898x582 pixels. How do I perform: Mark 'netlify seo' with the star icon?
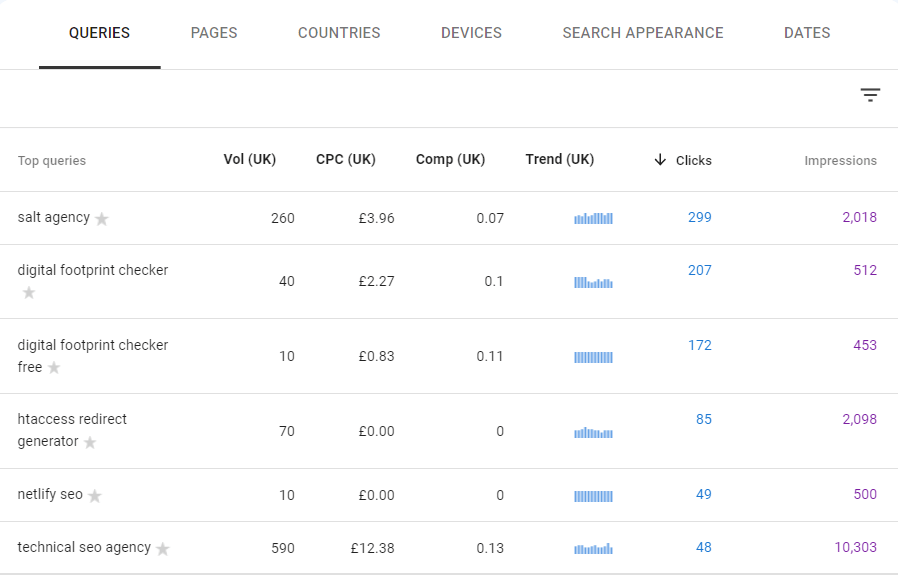[94, 496]
